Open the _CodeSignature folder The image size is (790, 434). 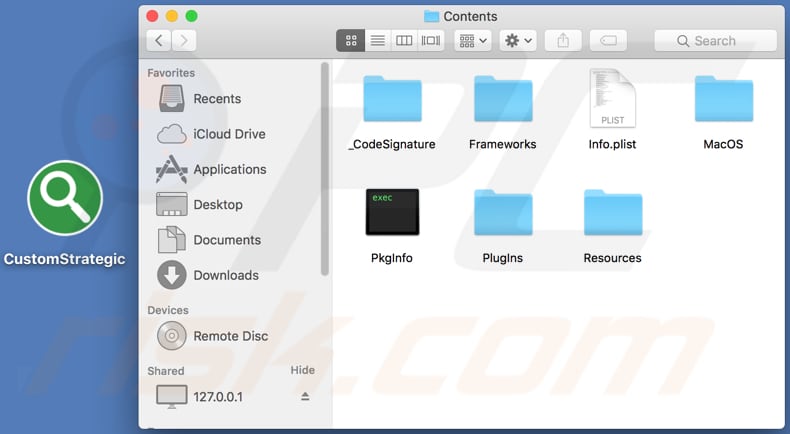coord(392,99)
